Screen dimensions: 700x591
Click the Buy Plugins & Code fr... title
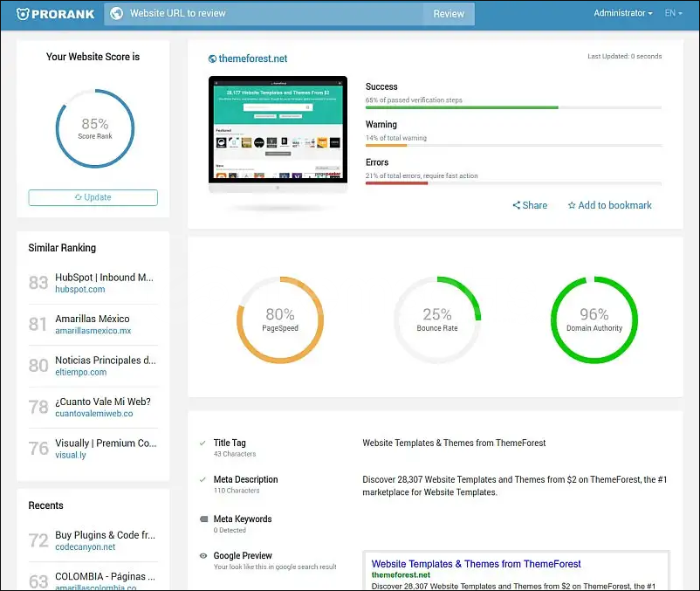(105, 535)
